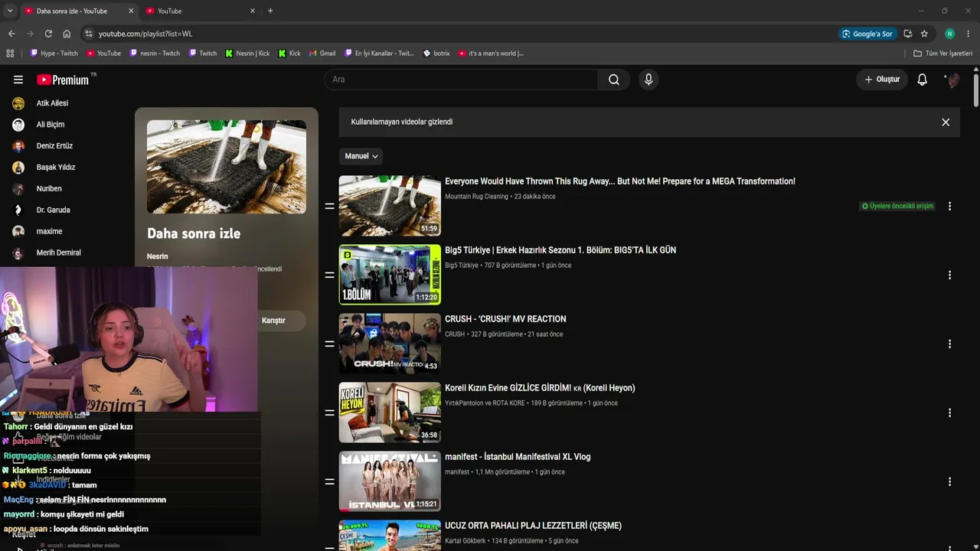Screen dimensions: 980x551
Task: Open the 'UCUZ ORTA PAHALI PLAJ LEZZETLERİ' title
Action: 533,526
